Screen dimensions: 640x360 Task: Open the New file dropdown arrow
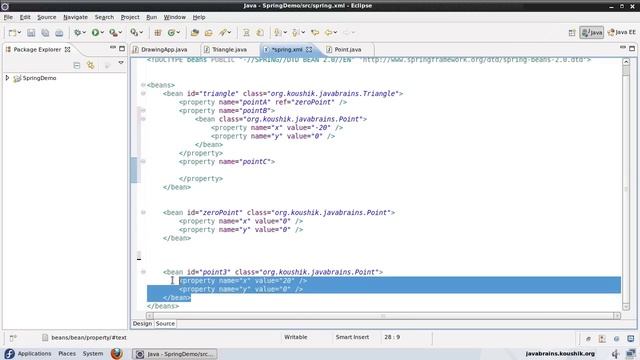tap(19, 33)
